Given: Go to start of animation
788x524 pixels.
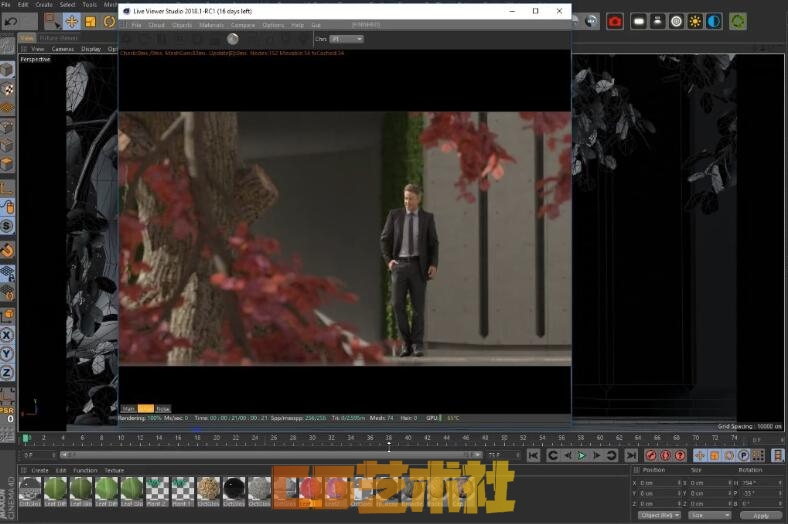Looking at the screenshot, I should (x=534, y=456).
